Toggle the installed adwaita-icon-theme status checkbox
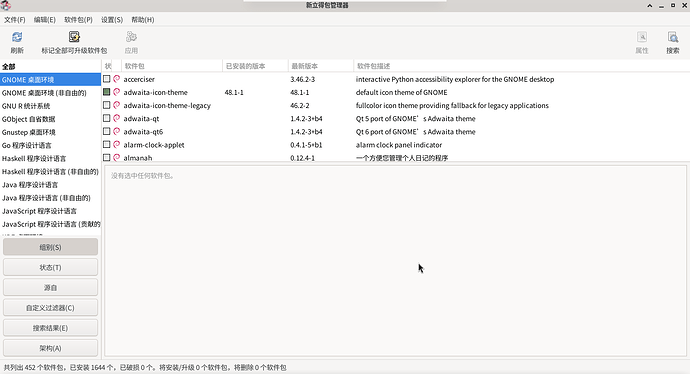Image resolution: width=690 pixels, height=374 pixels. tap(106, 92)
